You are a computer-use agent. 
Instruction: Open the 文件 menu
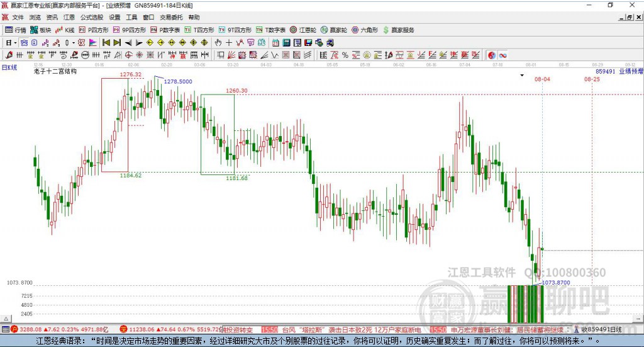pyautogui.click(x=18, y=17)
